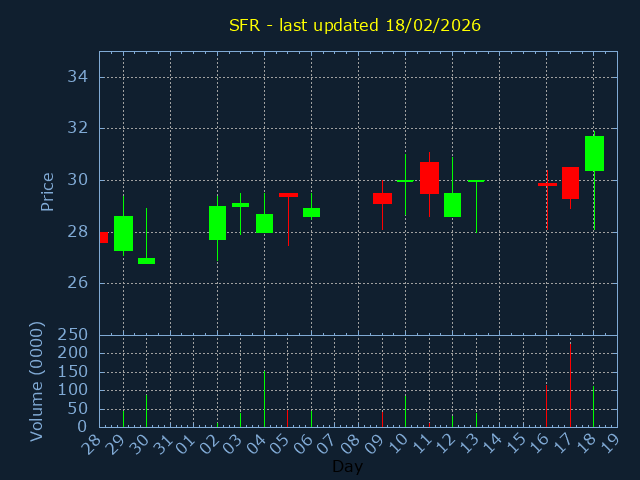Image resolution: width=640 pixels, height=480 pixels.
Task: Click the green candlestick on day 29
Action: 123,233
